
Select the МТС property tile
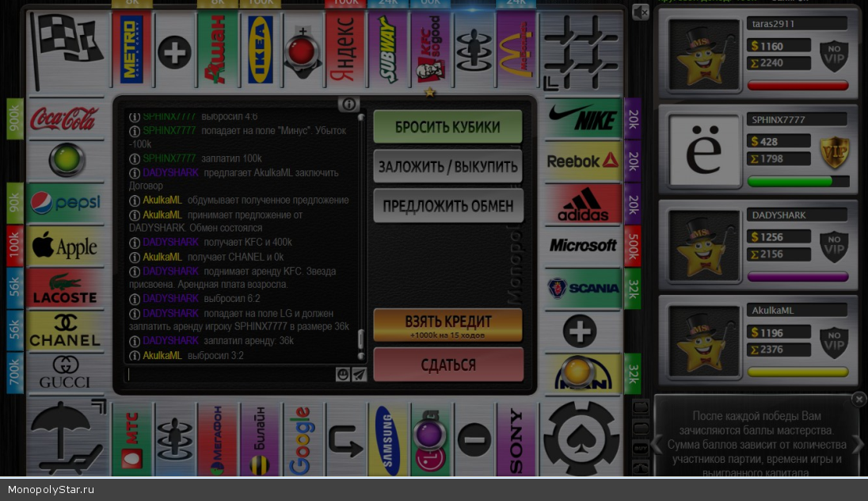[131, 440]
